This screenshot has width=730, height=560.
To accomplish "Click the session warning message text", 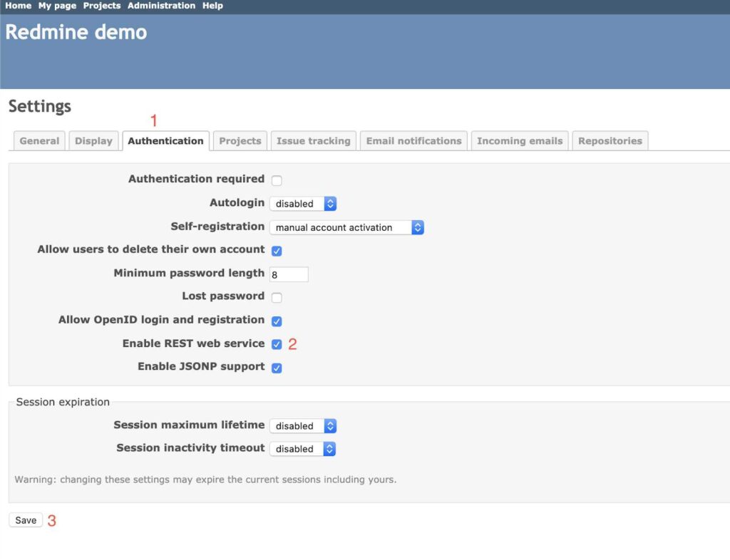I will pos(205,479).
